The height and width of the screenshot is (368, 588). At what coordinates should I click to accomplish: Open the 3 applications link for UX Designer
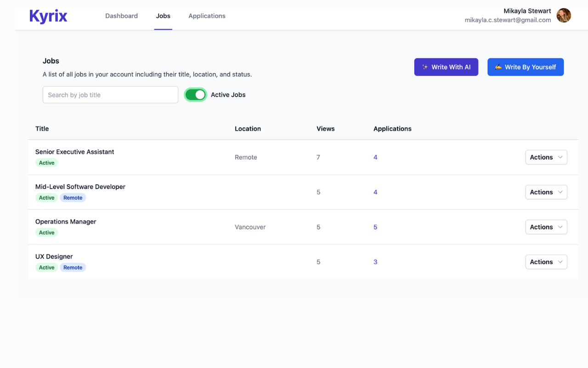(375, 262)
